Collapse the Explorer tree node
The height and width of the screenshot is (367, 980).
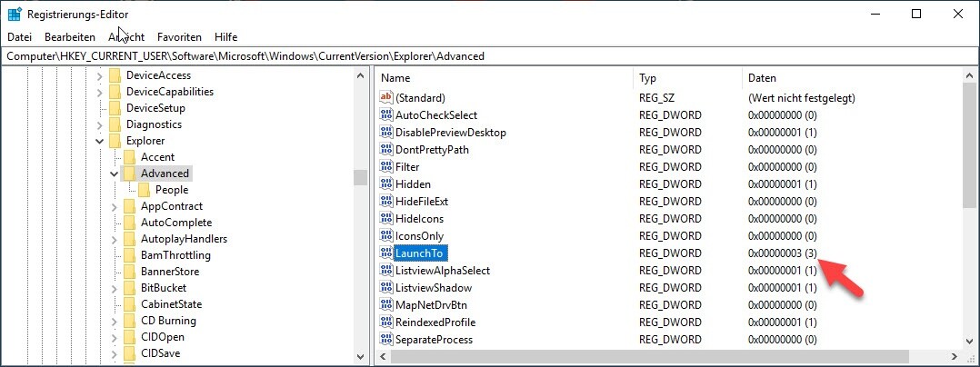click(98, 142)
